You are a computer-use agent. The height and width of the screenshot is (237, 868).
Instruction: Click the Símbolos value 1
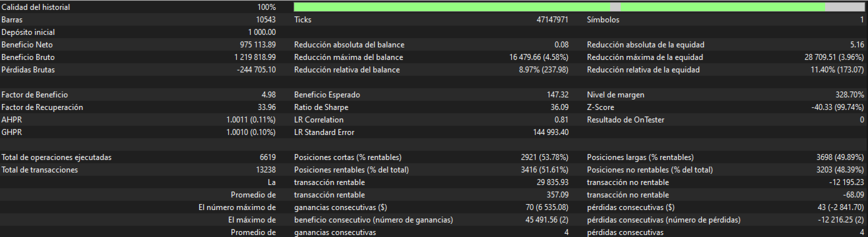[x=863, y=20]
